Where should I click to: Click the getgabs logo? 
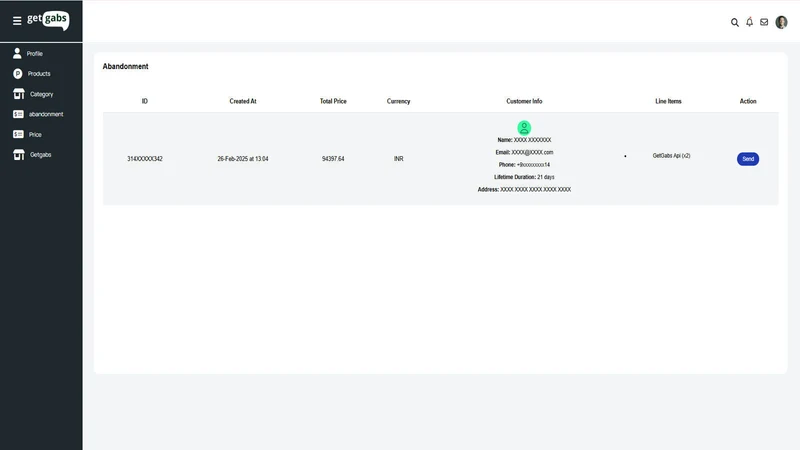point(48,20)
